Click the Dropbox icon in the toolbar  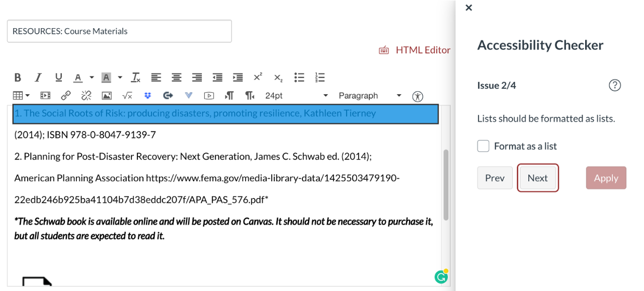click(148, 96)
